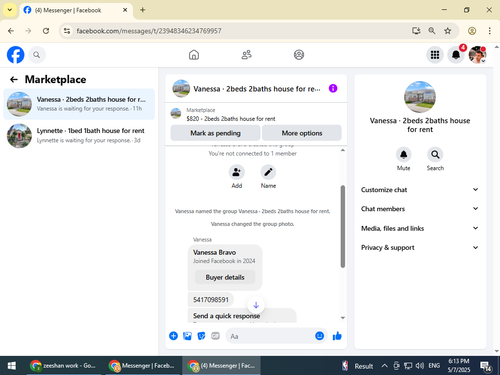Open conversation information purple icon

point(333,88)
